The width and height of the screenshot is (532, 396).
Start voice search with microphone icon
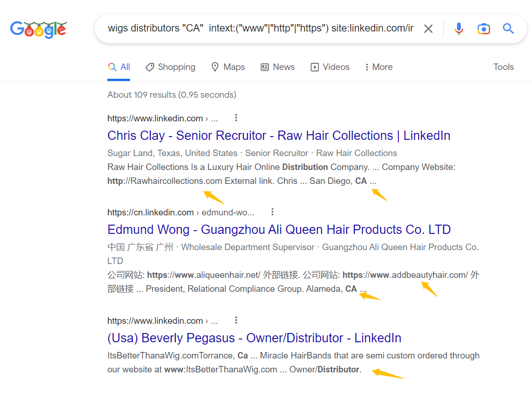coord(459,29)
